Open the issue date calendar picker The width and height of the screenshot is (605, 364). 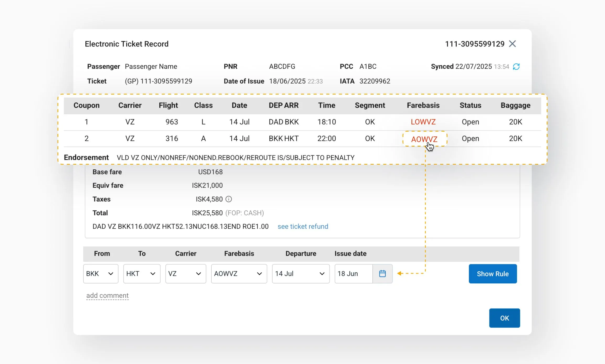click(382, 274)
